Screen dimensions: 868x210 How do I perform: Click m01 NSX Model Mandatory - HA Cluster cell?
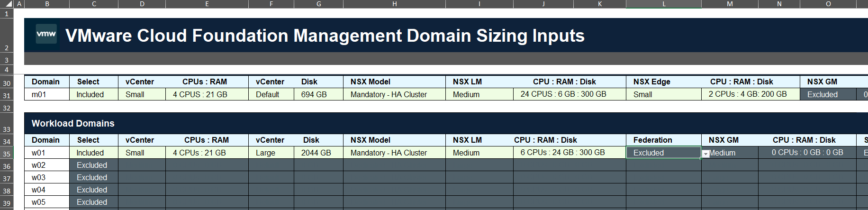[394, 94]
